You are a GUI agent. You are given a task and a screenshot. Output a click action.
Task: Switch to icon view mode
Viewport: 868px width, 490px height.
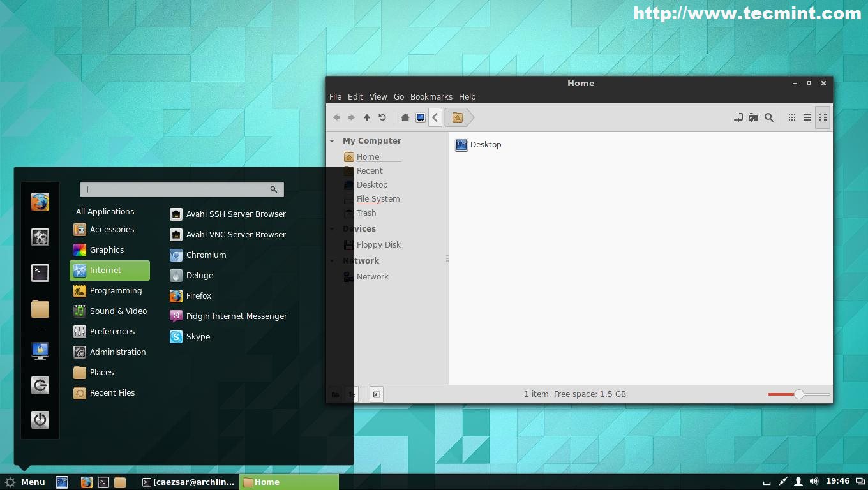[791, 117]
